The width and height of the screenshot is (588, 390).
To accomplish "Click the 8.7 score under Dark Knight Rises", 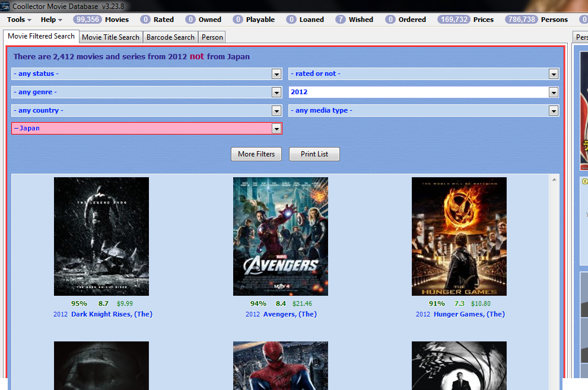I will click(x=103, y=303).
